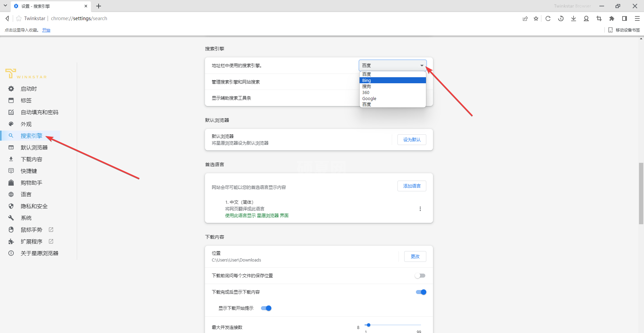Image resolution: width=644 pixels, height=333 pixels.
Task: Click the address bar URL field
Action: point(79,18)
